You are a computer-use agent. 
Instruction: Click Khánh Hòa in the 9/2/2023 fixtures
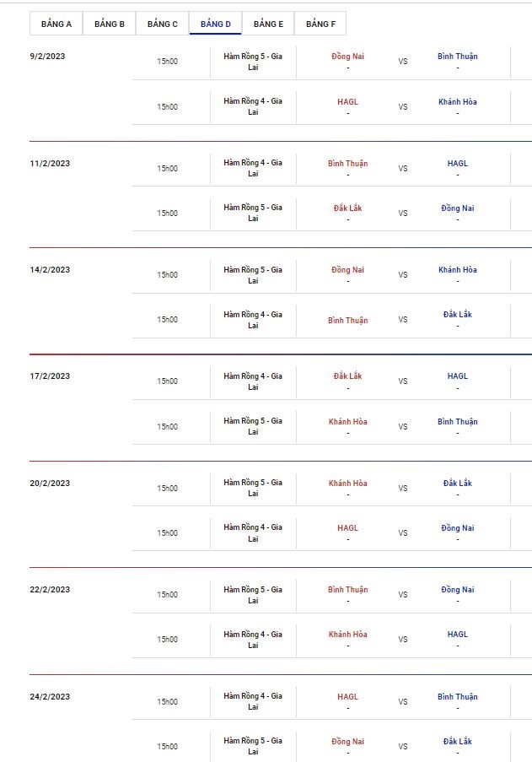(458, 102)
